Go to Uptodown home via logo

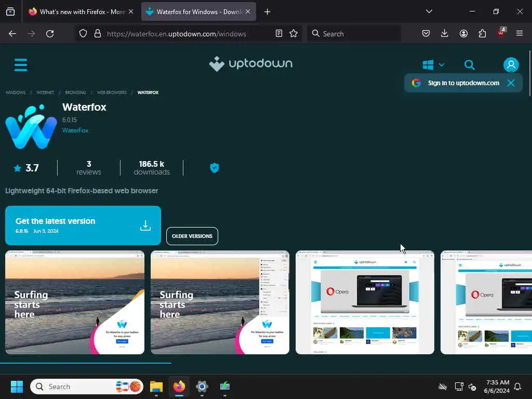(x=251, y=64)
